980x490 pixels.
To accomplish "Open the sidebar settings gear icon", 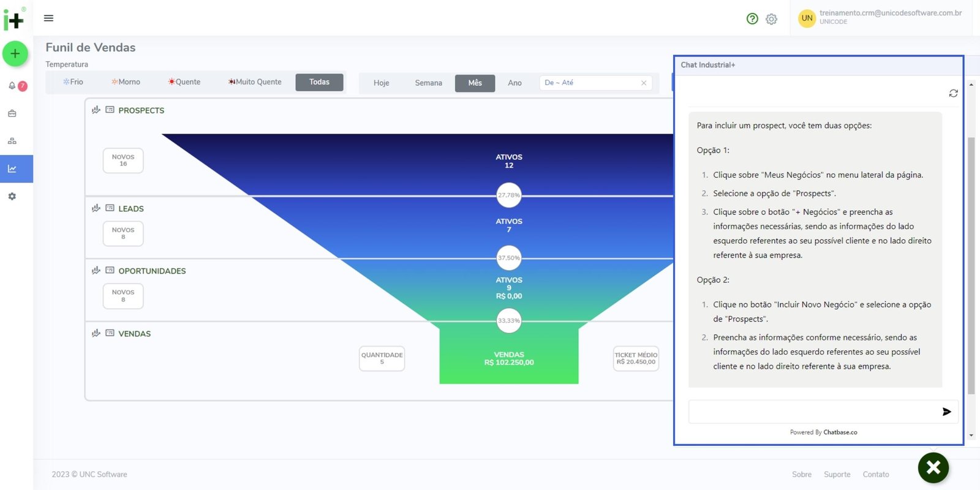I will [x=12, y=197].
